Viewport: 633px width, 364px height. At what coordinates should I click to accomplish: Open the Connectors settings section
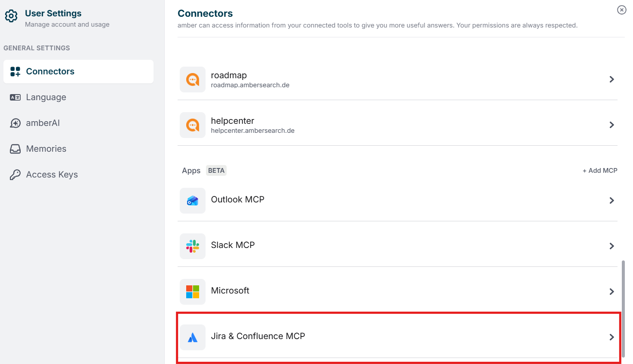[78, 71]
